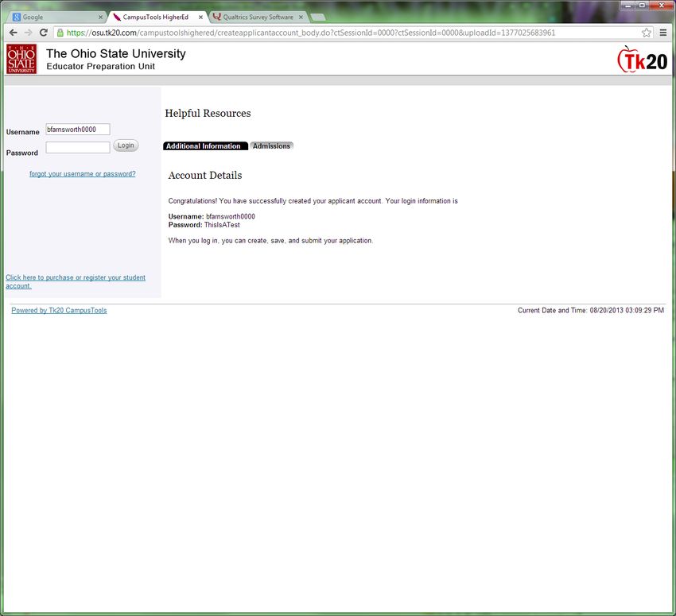The image size is (676, 616).
Task: Maximize the Chrome window
Action: [642, 6]
